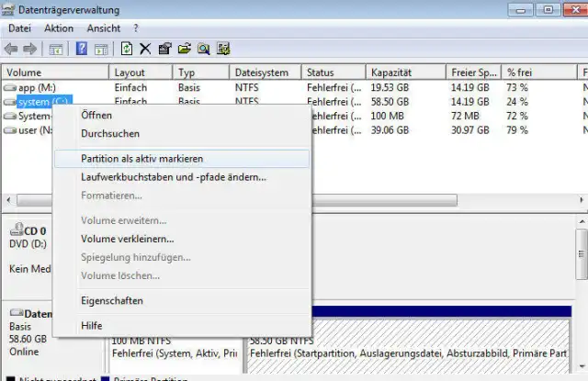Click the 79 % free cell
This screenshot has width=588, height=381.
click(517, 130)
